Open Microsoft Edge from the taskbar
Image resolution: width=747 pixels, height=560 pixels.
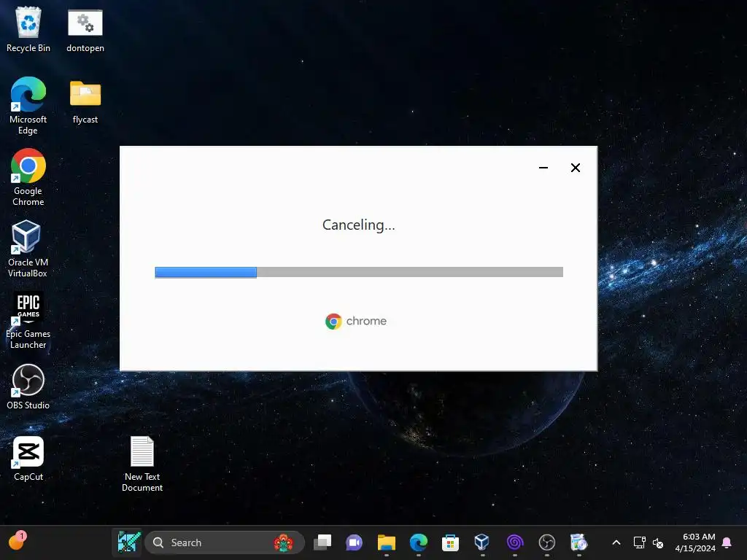coord(418,542)
